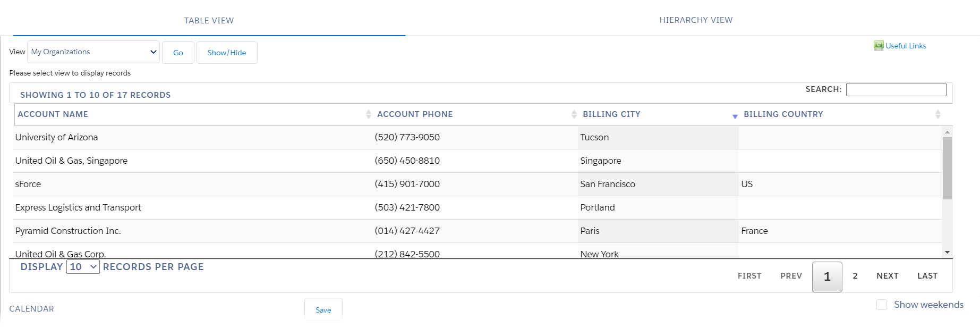Viewport: 980px width, 327px height.
Task: Click Portland billing city cell
Action: click(x=658, y=207)
